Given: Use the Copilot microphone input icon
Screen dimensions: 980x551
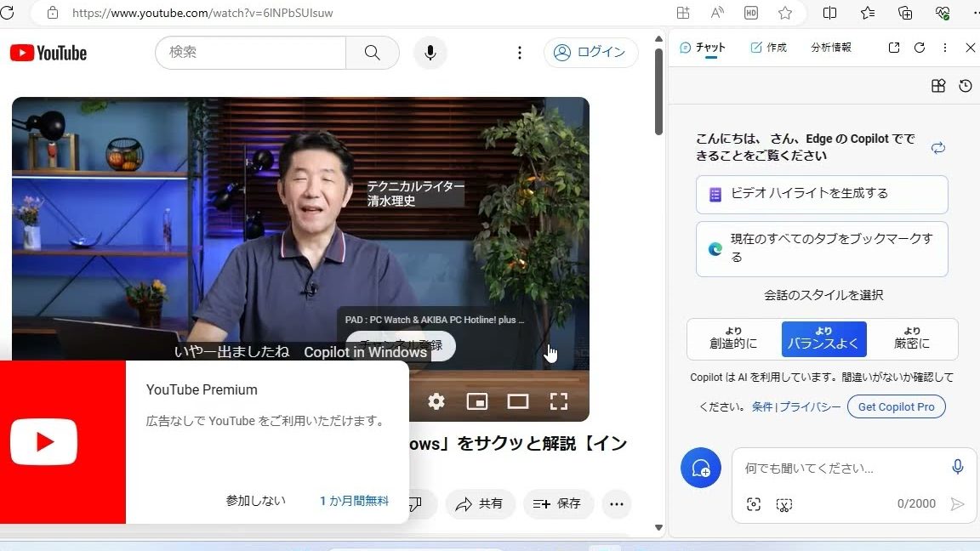Looking at the screenshot, I should 958,467.
